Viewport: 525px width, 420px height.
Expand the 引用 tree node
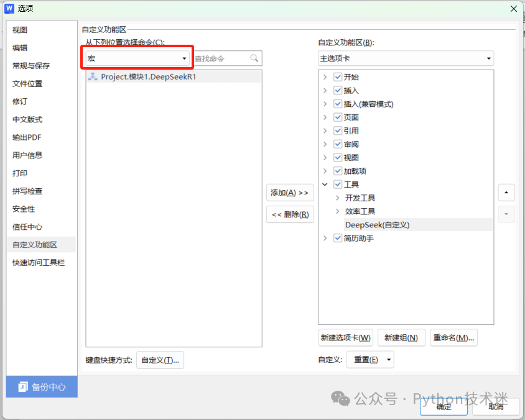tap(325, 130)
